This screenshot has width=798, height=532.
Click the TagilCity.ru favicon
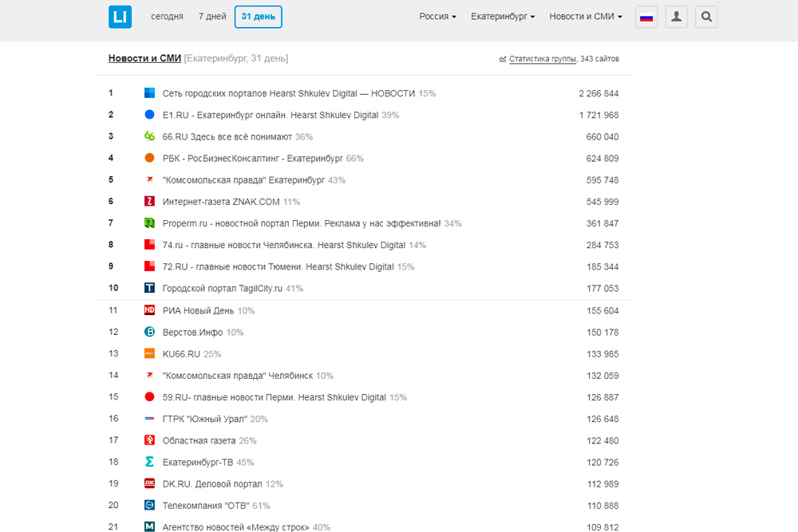pyautogui.click(x=149, y=288)
